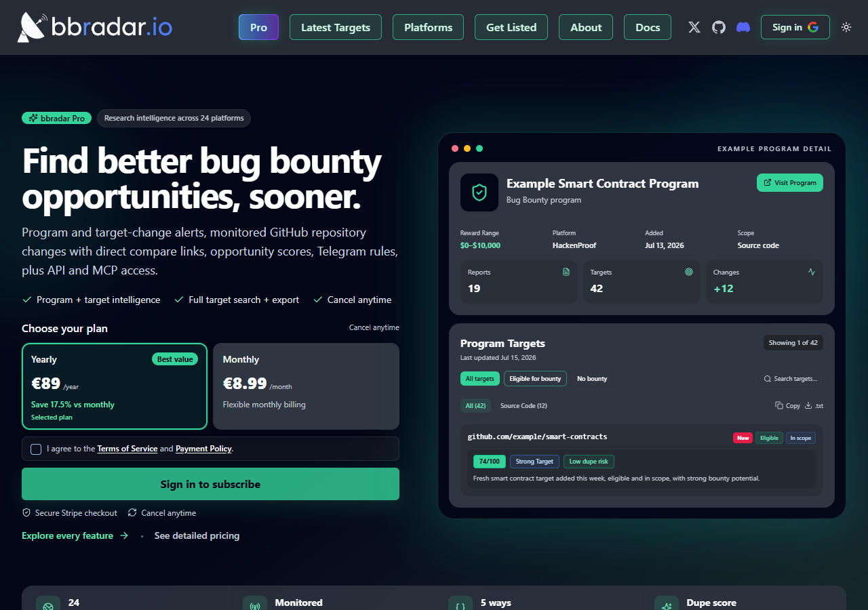This screenshot has width=868, height=610.
Task: Select the Yearly €89 plan
Action: coord(115,386)
